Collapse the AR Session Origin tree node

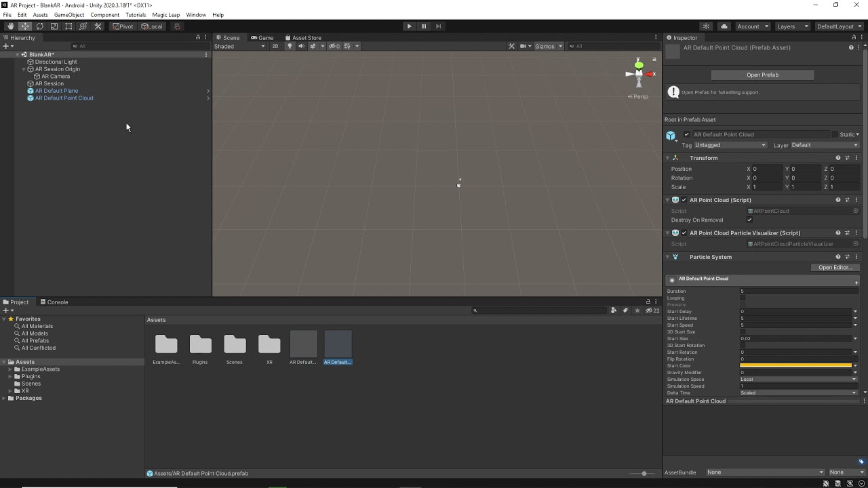click(x=24, y=69)
